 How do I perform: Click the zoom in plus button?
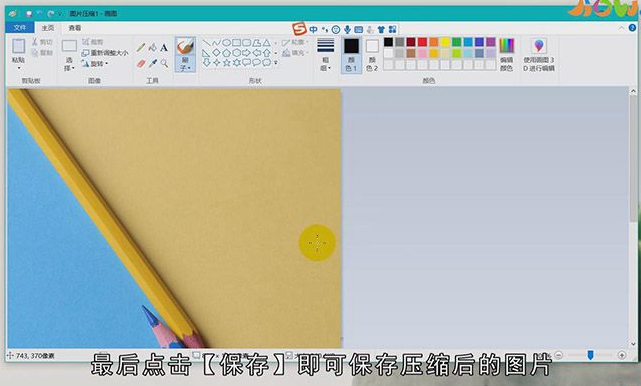[622, 355]
